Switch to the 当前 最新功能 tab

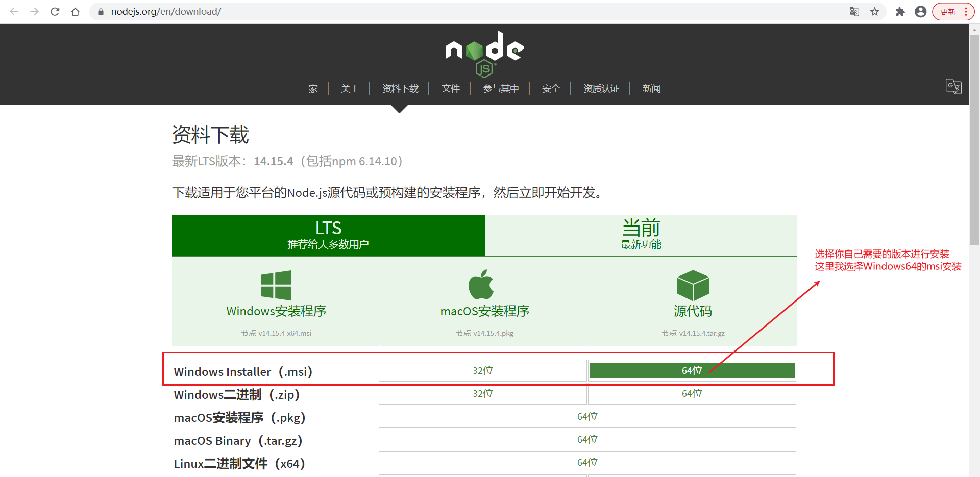point(641,235)
